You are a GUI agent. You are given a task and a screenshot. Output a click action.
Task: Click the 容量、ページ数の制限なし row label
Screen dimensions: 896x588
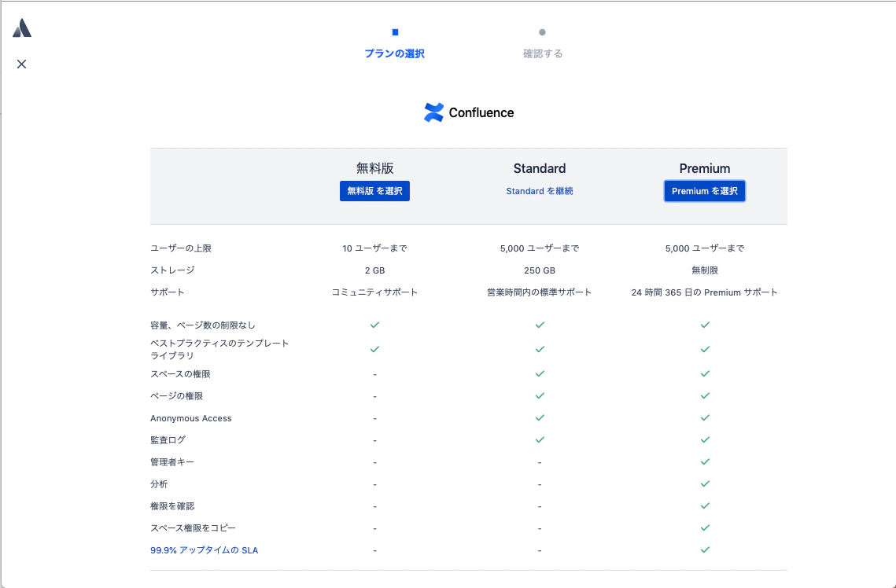[203, 325]
